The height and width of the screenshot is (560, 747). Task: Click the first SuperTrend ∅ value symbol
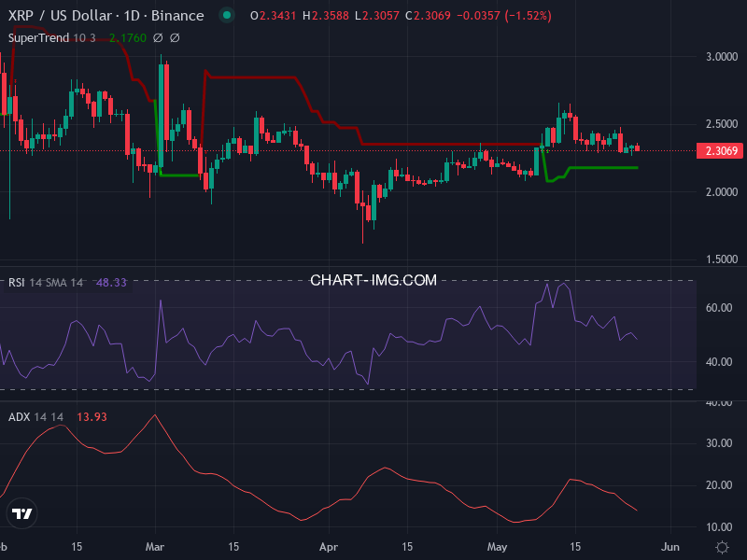(x=158, y=38)
